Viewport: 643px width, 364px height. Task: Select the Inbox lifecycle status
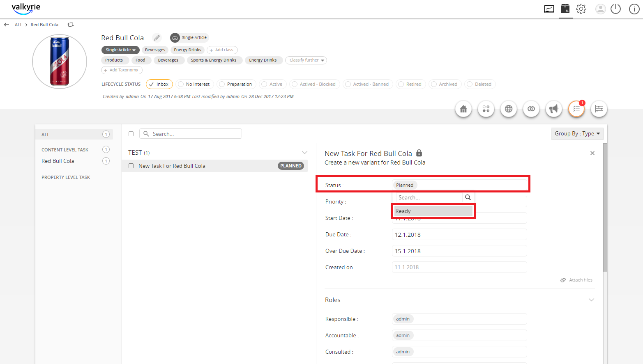(x=159, y=84)
